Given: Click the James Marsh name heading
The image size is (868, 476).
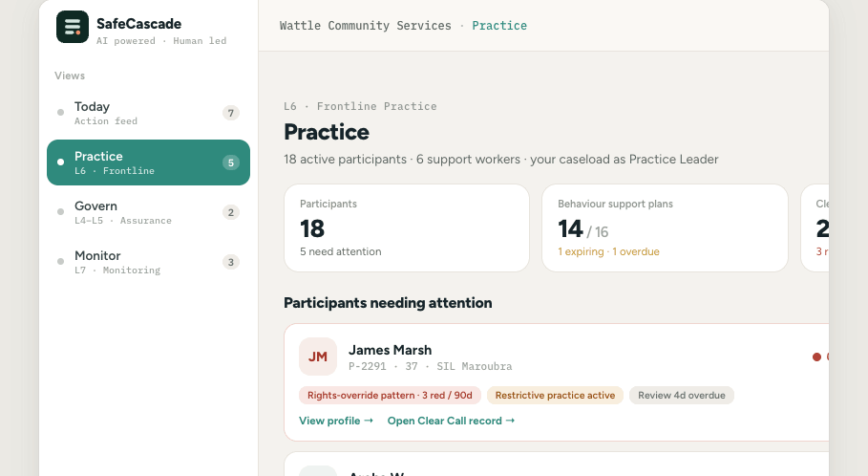Looking at the screenshot, I should (x=390, y=350).
